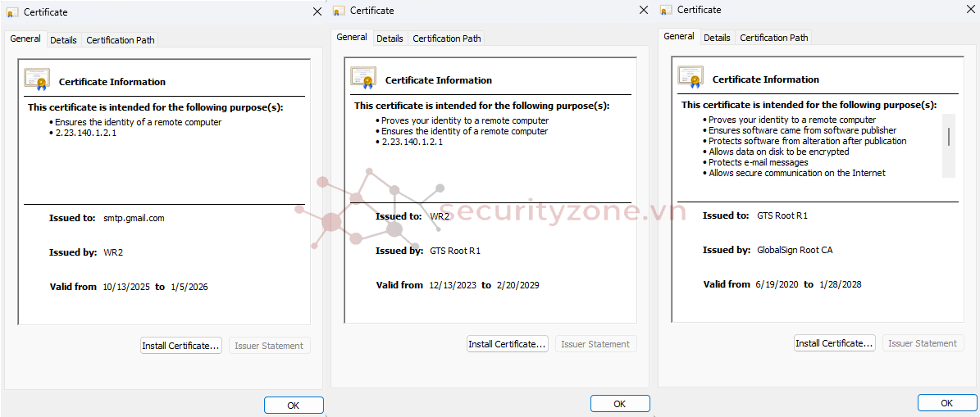Select General tab in WR2 certificate window
This screenshot has height=417, width=980.
point(352,37)
